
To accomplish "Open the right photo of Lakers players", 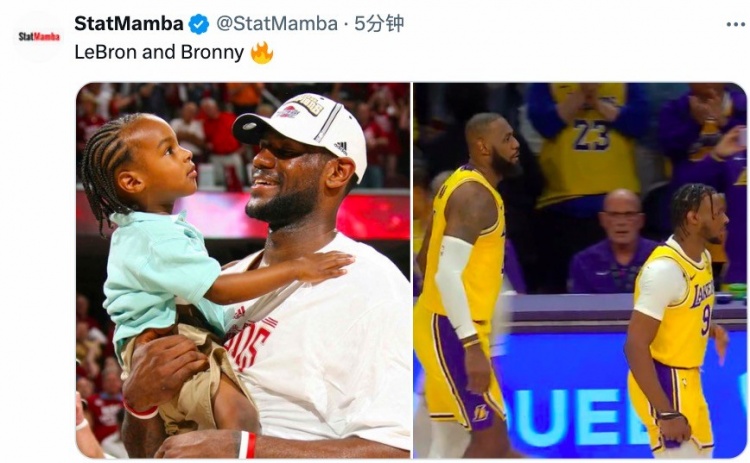I will coord(580,270).
